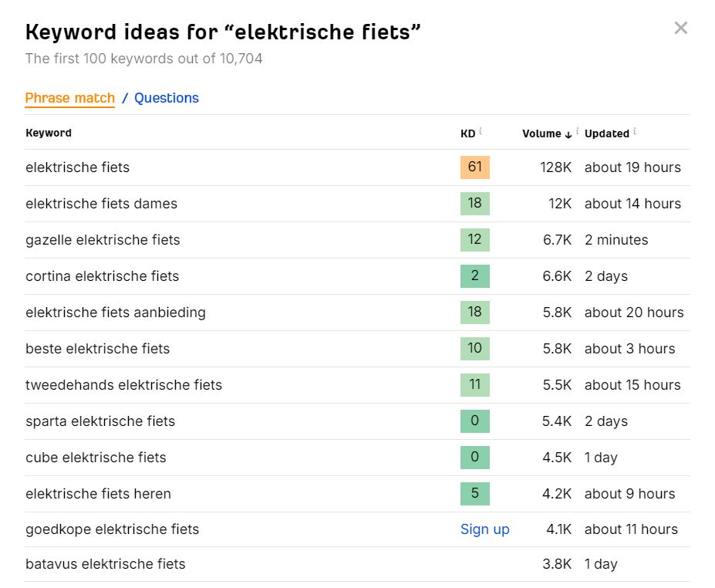Click "about 3 hours" updated value
715x588 pixels.
(x=629, y=349)
